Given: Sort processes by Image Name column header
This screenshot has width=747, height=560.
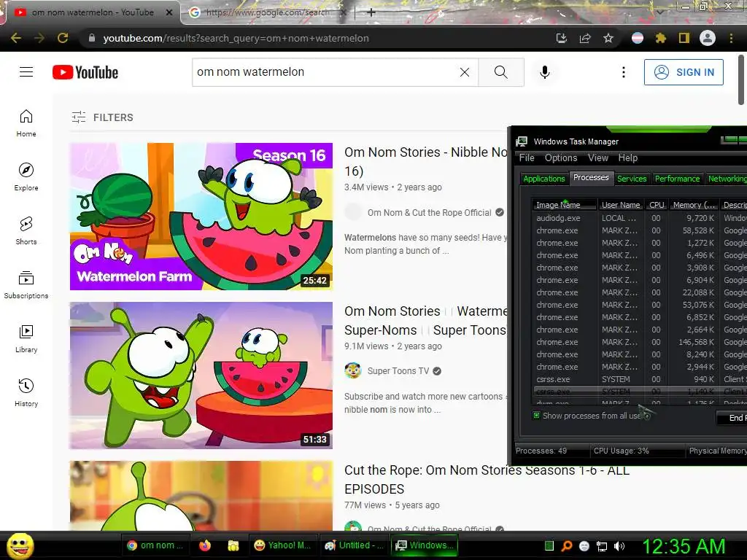Looking at the screenshot, I should pyautogui.click(x=564, y=205).
